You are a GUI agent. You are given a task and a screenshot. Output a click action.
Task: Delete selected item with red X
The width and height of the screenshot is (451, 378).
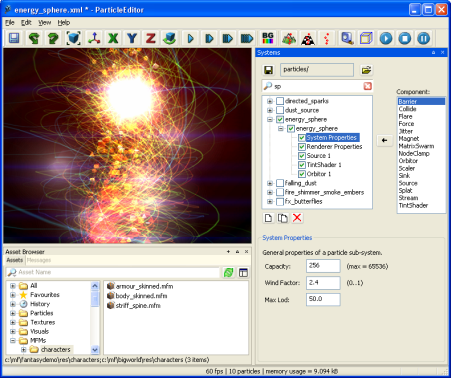[297, 218]
